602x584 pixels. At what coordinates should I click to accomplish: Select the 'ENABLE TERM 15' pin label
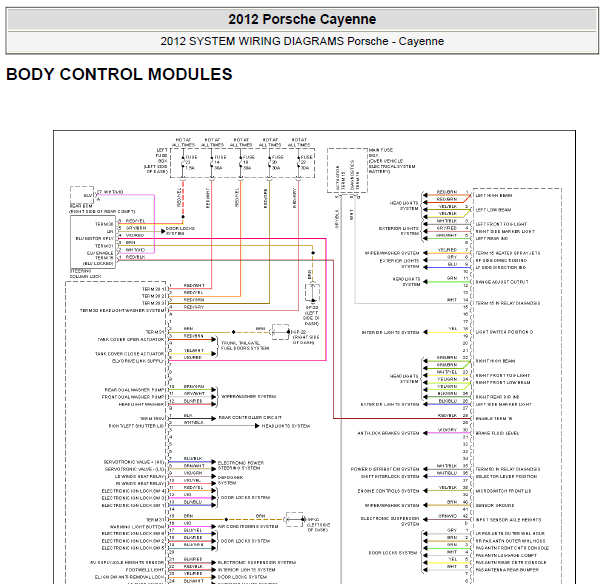tap(494, 419)
